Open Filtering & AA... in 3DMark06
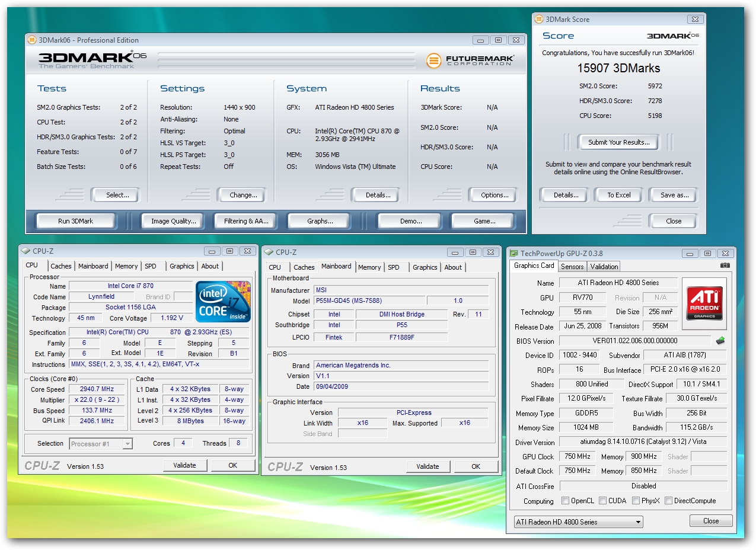 tap(246, 221)
